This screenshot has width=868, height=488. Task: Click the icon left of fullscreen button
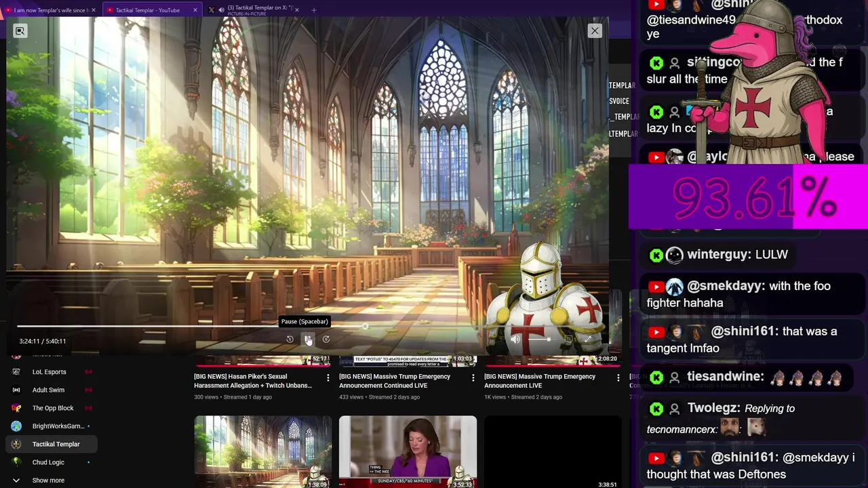pos(569,339)
